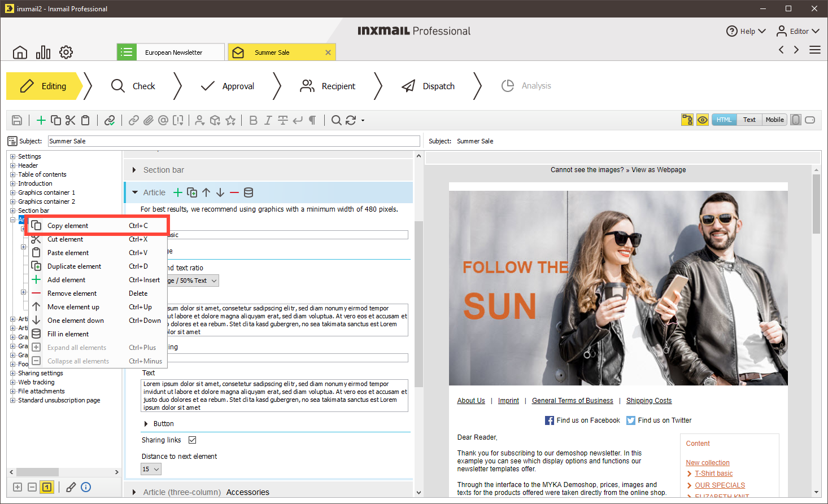Open View as Webpage link

[x=659, y=170]
